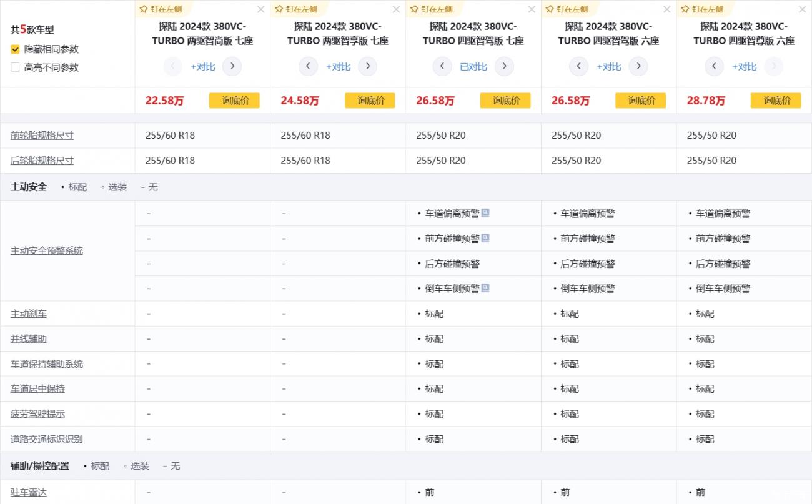The width and height of the screenshot is (812, 504).
Task: Select 255/50 R20 rear tire of 四驱智尊版
Action: (711, 161)
